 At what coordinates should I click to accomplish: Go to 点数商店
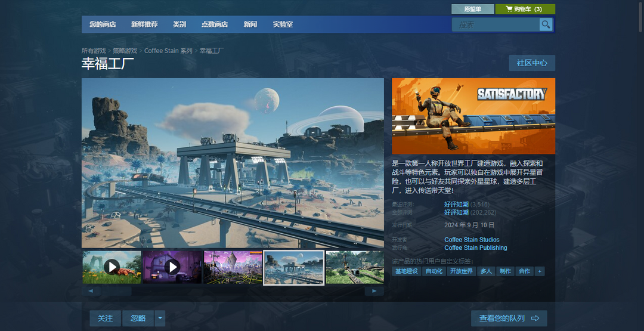215,24
